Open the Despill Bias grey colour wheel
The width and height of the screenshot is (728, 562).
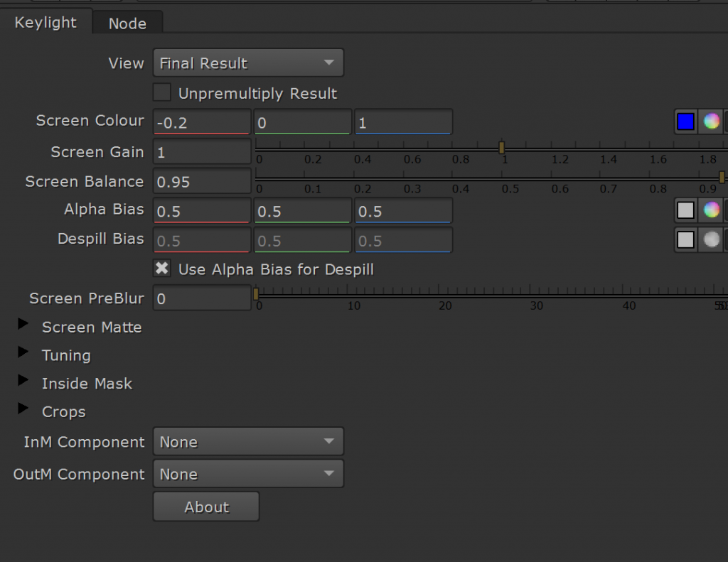click(x=711, y=240)
